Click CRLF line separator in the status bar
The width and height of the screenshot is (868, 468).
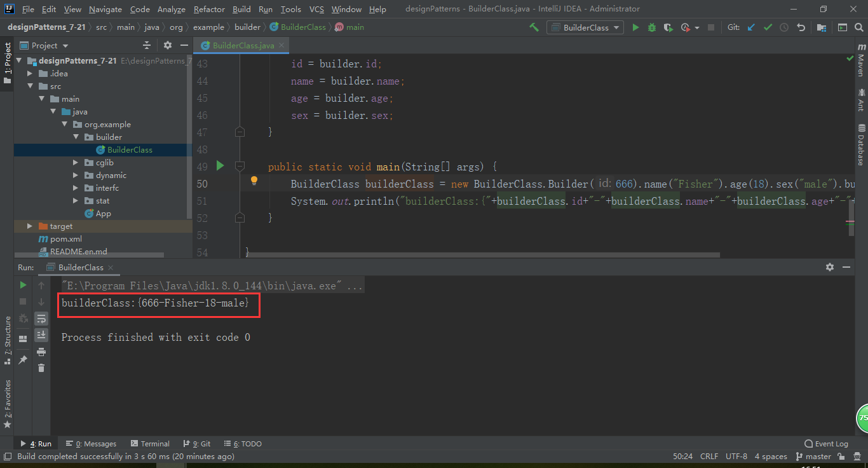click(x=709, y=457)
